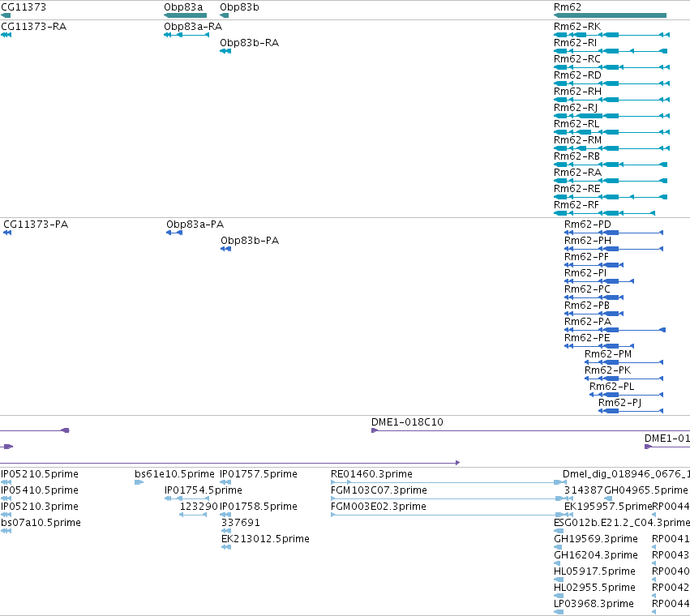Click the Rm62-RM transcript label

tap(577, 140)
